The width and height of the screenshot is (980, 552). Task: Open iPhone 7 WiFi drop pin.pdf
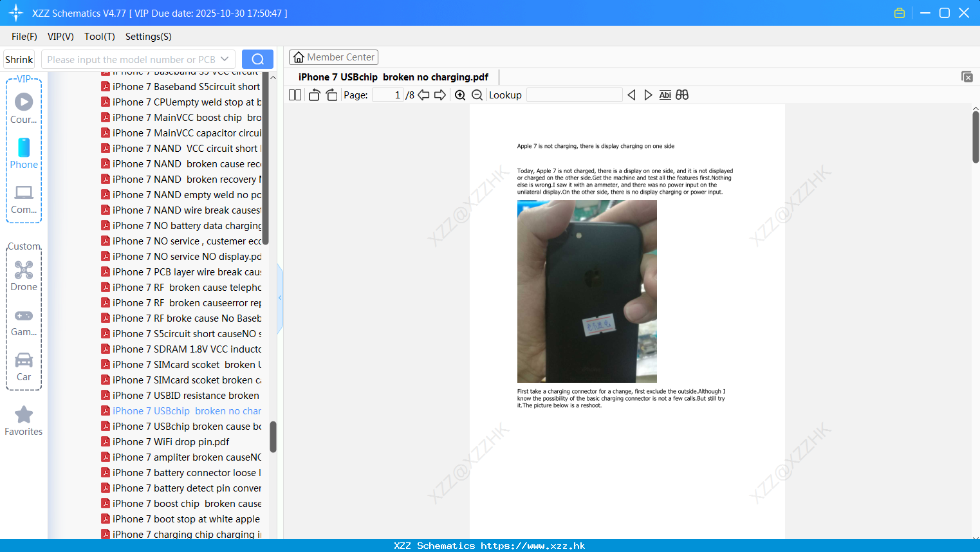pos(166,442)
